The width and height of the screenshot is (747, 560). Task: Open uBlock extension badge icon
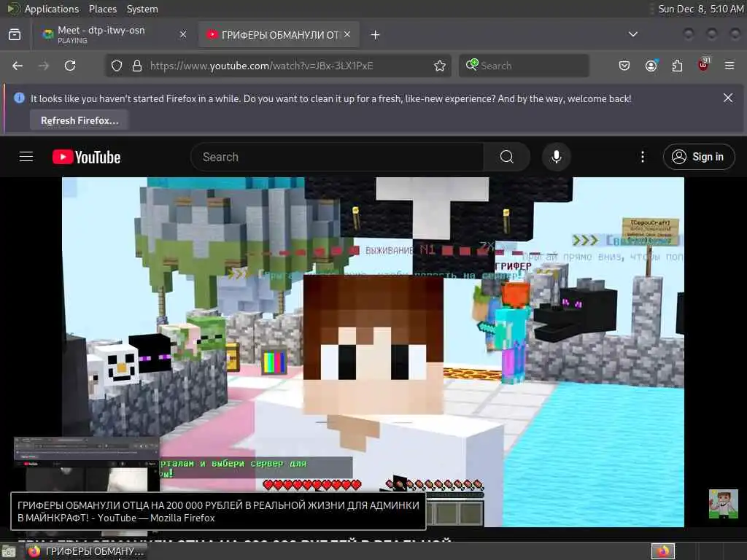tap(704, 65)
